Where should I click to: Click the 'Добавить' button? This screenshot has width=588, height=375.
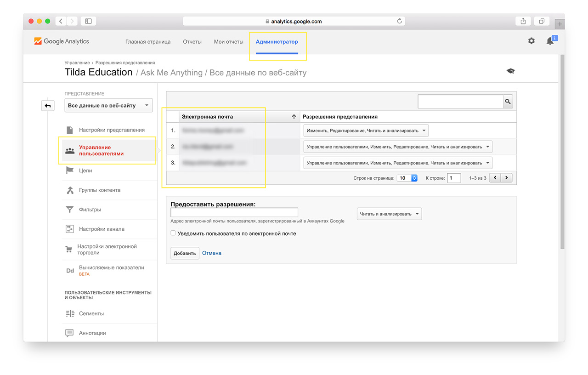click(x=185, y=253)
